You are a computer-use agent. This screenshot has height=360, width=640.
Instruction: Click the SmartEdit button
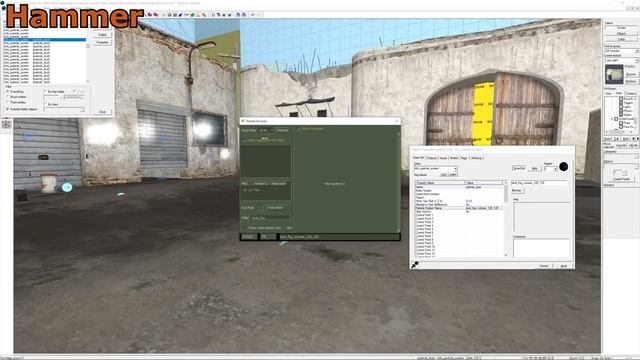click(519, 169)
